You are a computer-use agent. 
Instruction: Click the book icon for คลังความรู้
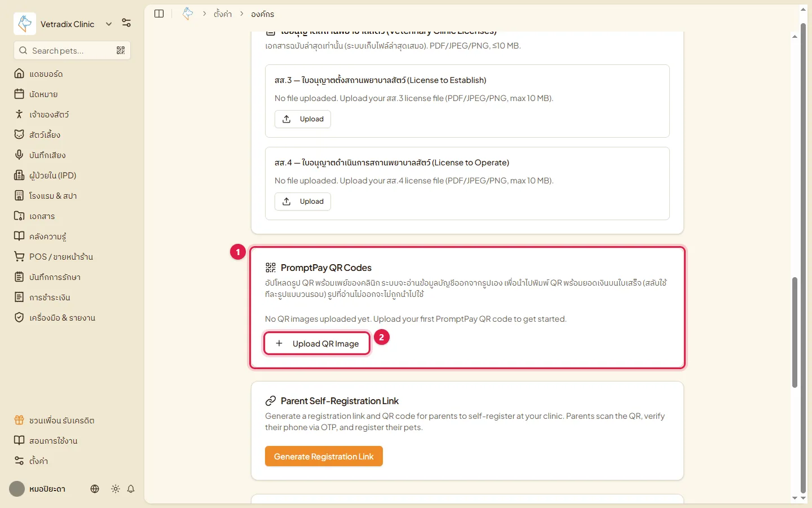pyautogui.click(x=19, y=236)
